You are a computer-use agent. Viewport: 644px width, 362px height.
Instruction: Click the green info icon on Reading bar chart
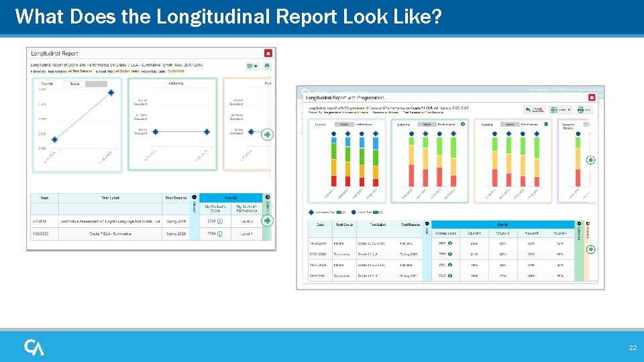pos(546,124)
